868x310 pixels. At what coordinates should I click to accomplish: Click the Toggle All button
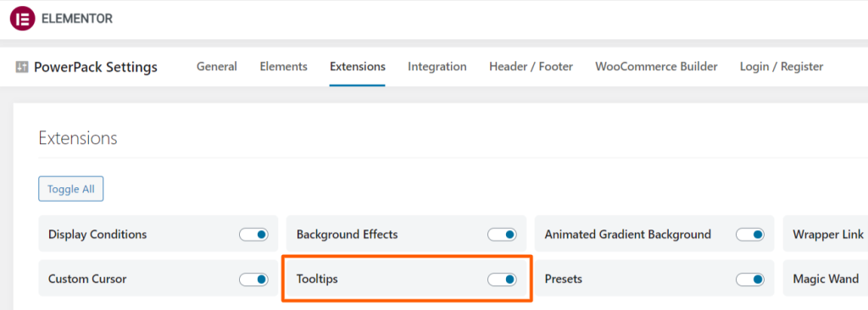(71, 189)
